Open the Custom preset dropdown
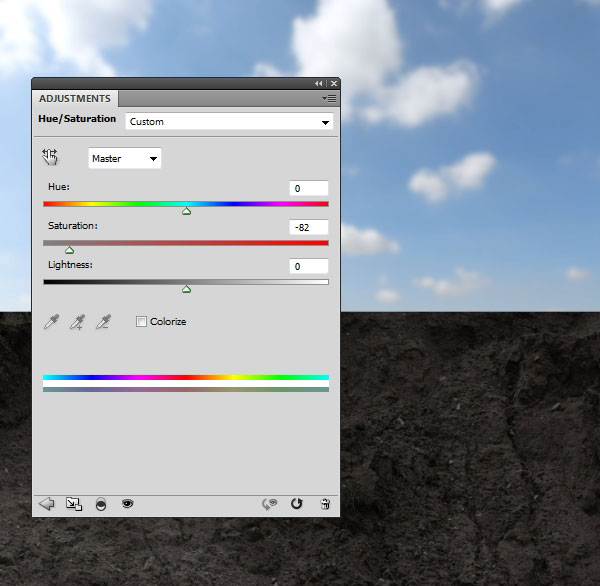 click(x=229, y=122)
